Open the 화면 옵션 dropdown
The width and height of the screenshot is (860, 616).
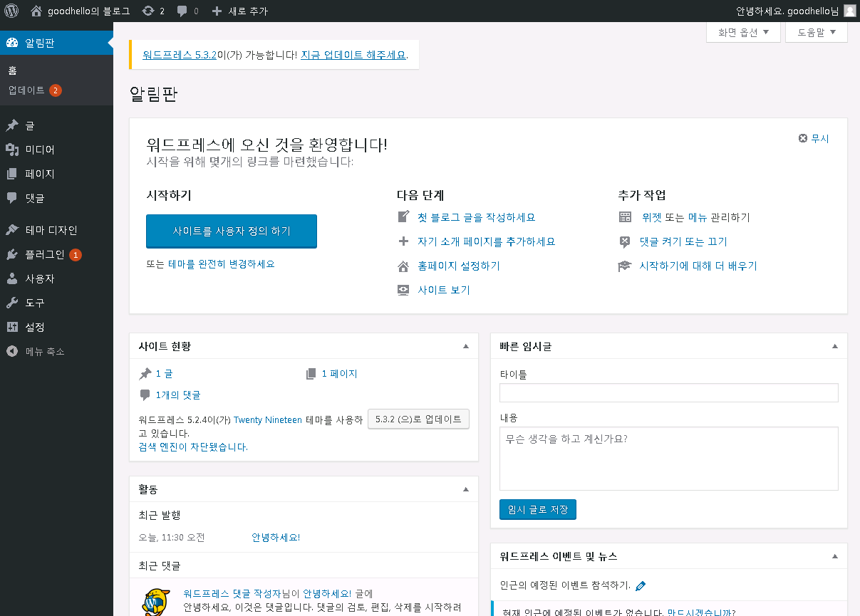pyautogui.click(x=743, y=32)
